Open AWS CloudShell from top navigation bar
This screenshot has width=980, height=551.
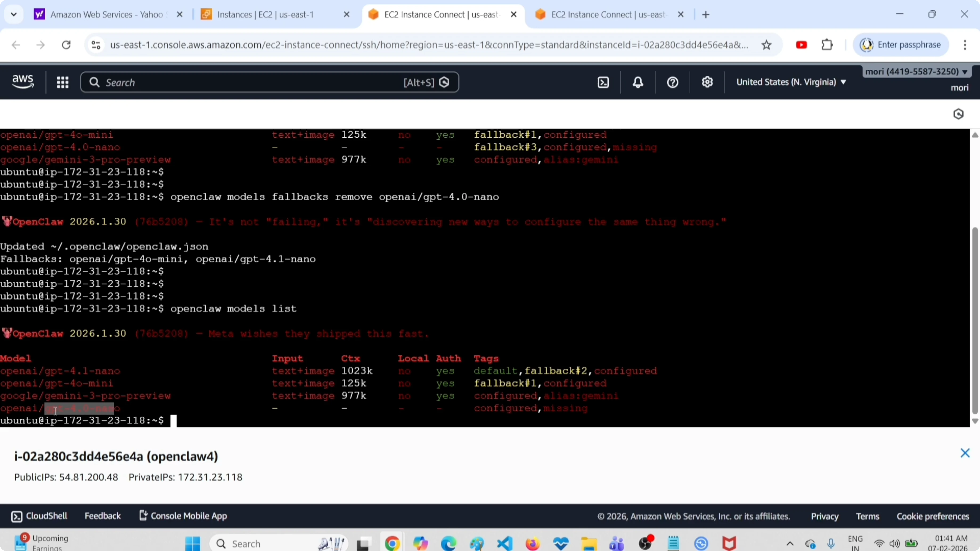click(603, 82)
